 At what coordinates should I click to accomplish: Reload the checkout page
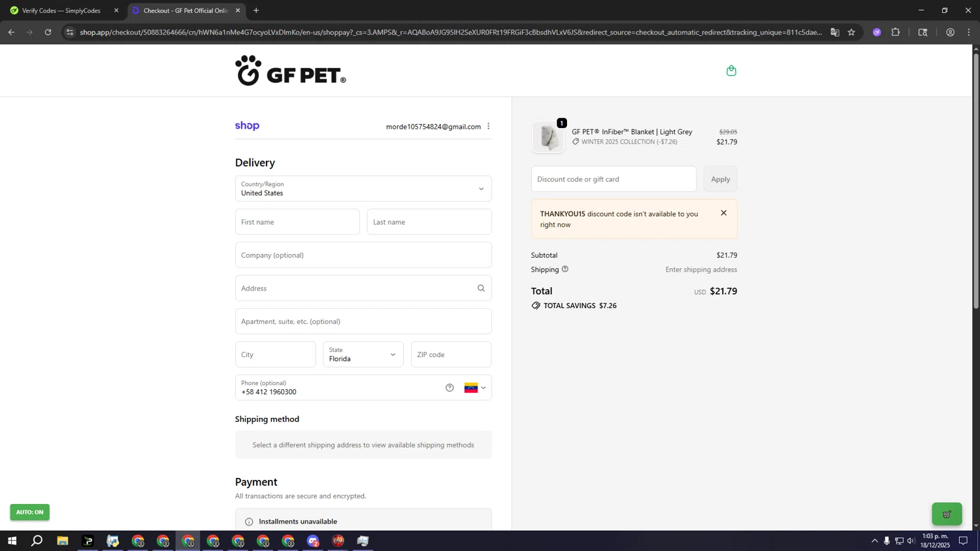(x=48, y=32)
